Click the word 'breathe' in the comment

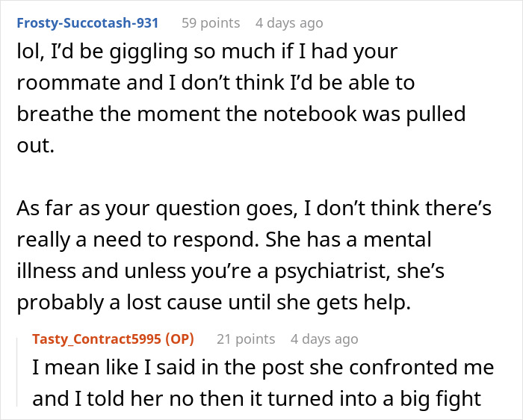click(55, 114)
